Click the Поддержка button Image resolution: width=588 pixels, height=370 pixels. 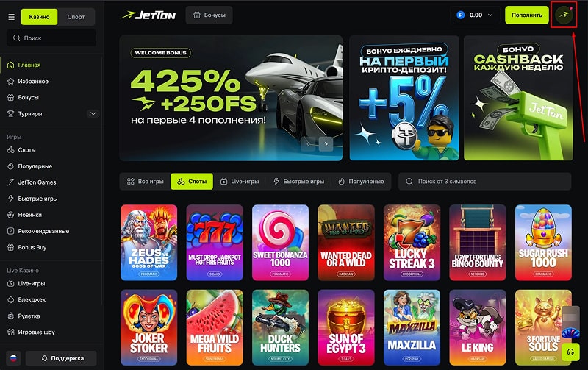pos(61,358)
